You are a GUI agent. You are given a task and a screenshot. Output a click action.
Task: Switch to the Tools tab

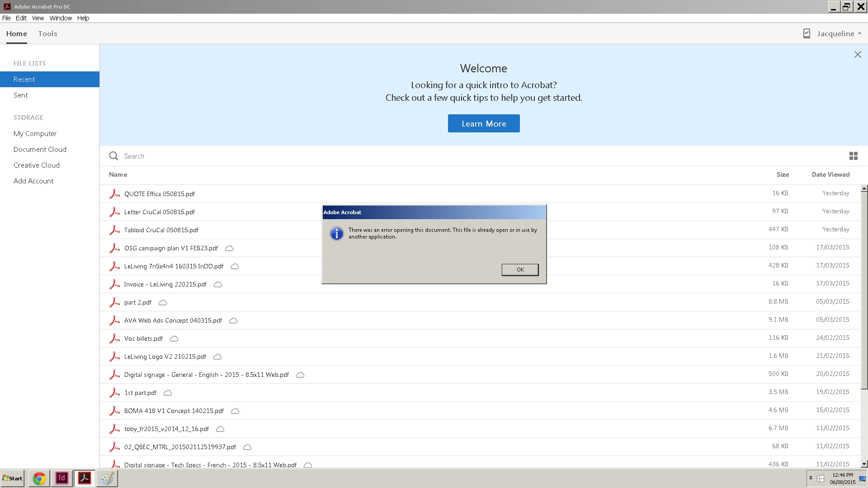coord(47,34)
